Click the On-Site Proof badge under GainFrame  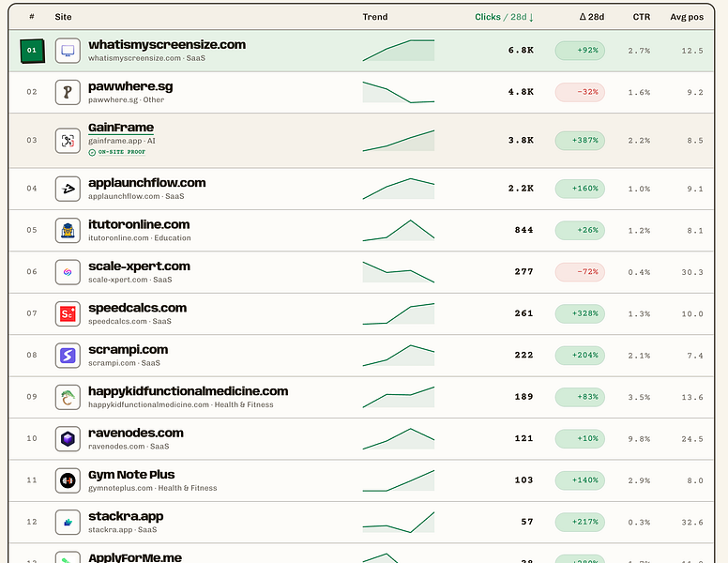[x=117, y=152]
